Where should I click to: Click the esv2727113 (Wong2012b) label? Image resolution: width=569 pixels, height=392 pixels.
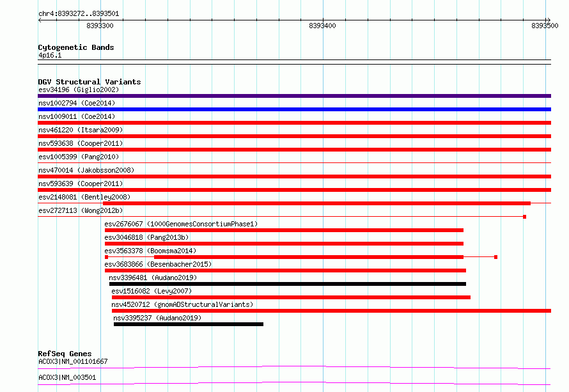click(x=81, y=210)
